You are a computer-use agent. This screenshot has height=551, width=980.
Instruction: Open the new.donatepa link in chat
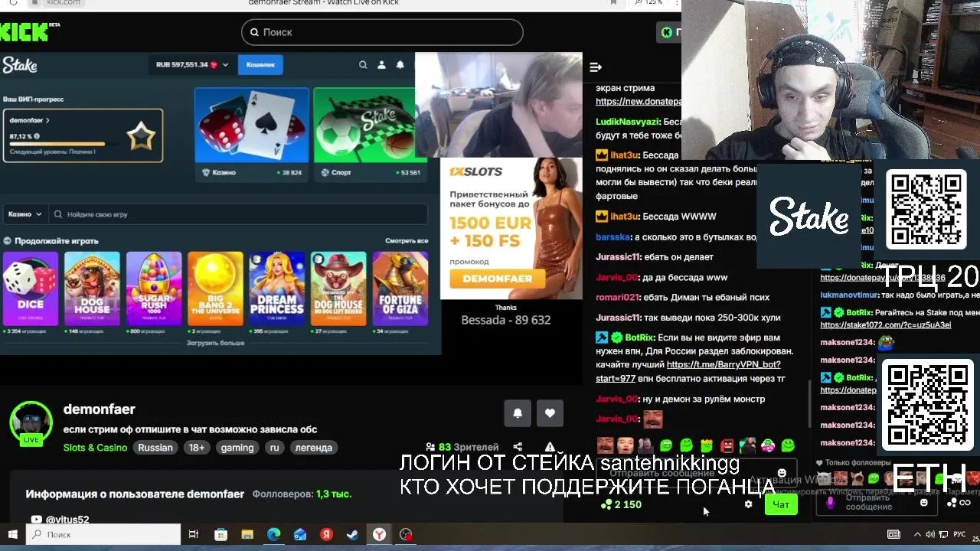point(638,101)
